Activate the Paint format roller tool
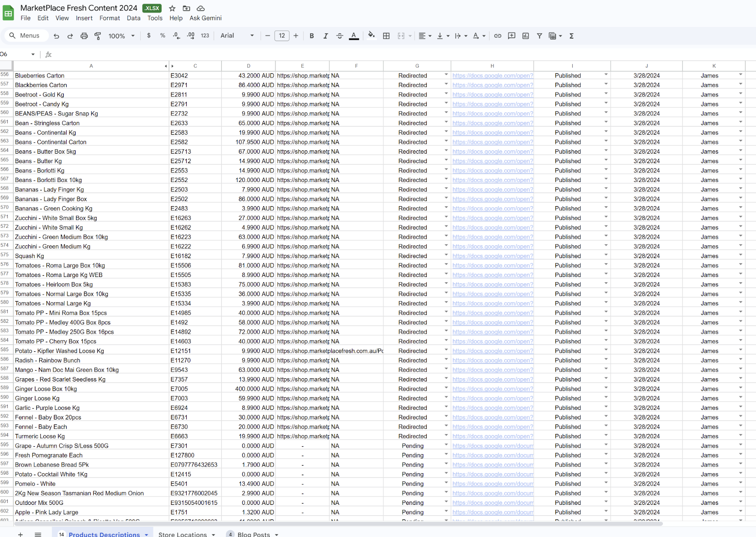756x537 pixels. 98,36
